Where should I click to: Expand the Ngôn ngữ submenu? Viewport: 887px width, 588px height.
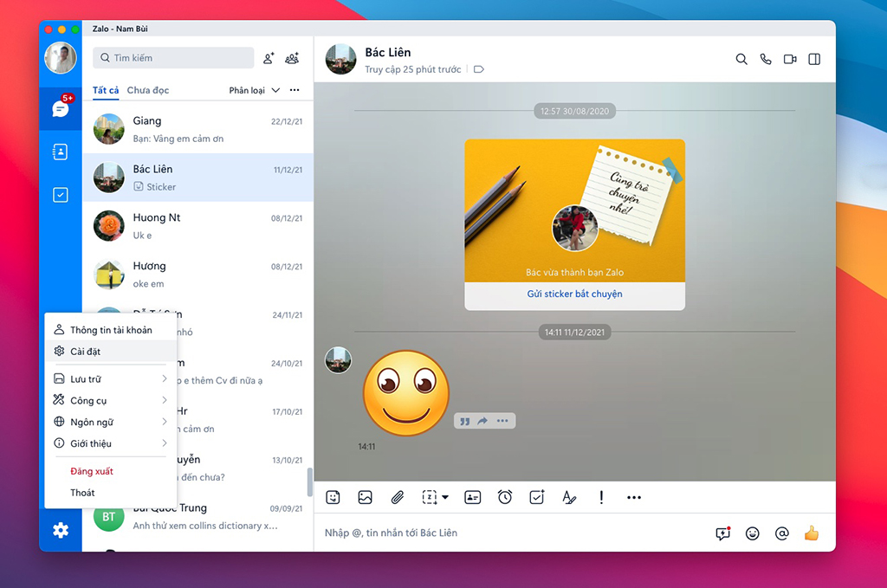pyautogui.click(x=111, y=422)
